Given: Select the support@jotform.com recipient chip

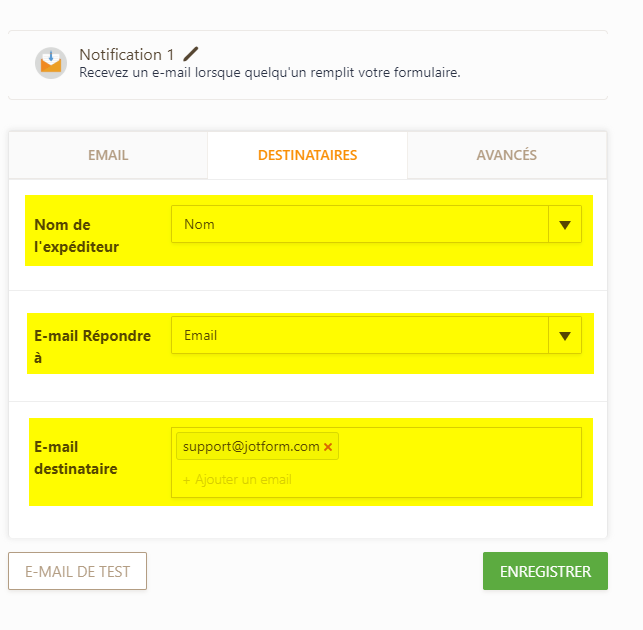Looking at the screenshot, I should [251, 446].
